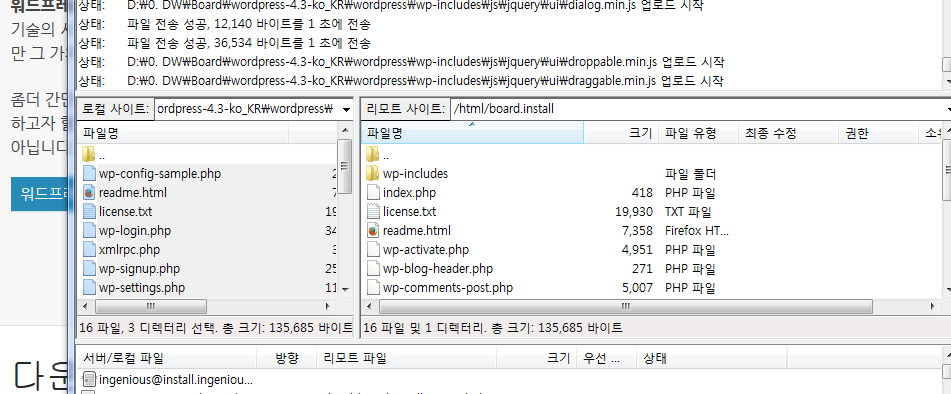Click parent folder icon in remote pane

coord(373,154)
